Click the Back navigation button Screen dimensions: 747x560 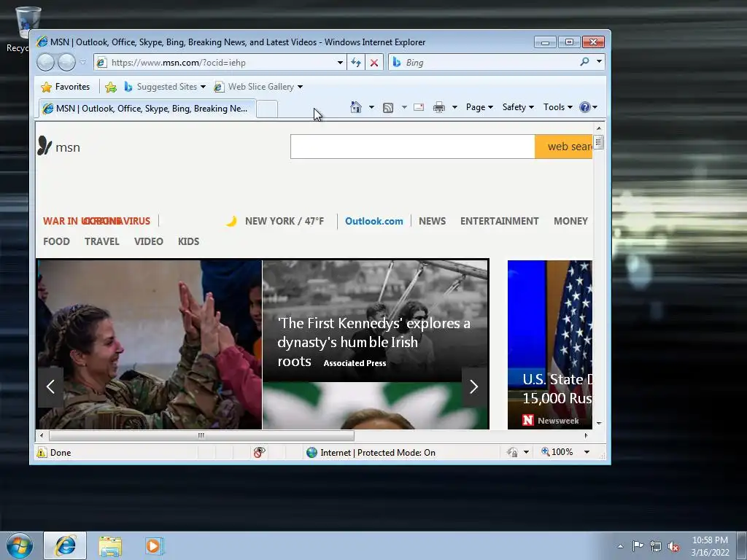[x=46, y=63]
